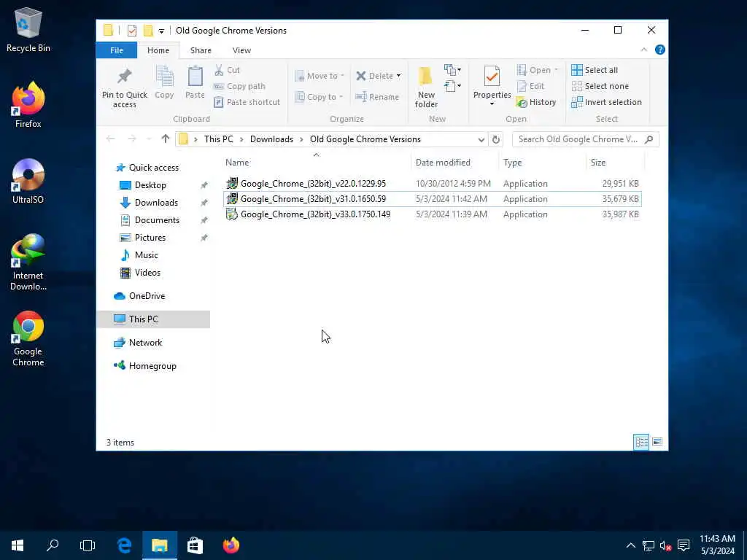Open the New item dropdown icon

(x=452, y=70)
